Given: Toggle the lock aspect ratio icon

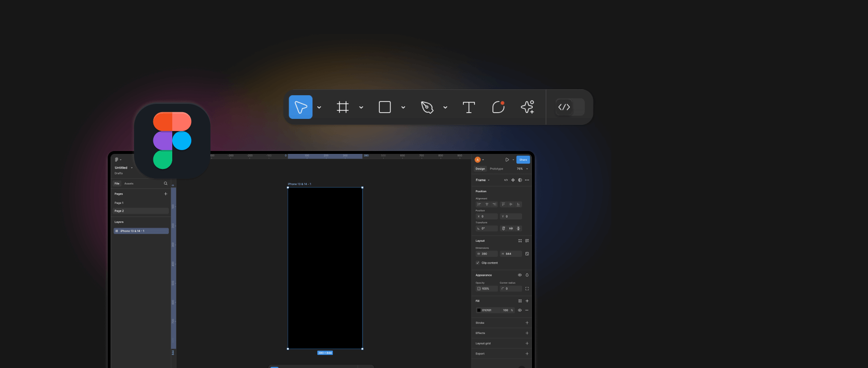Looking at the screenshot, I should point(527,254).
